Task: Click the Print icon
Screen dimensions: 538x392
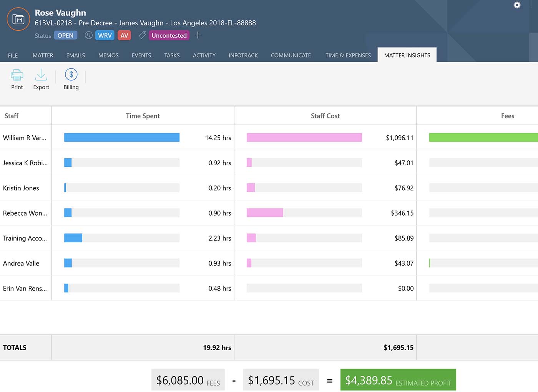Action: coord(17,75)
